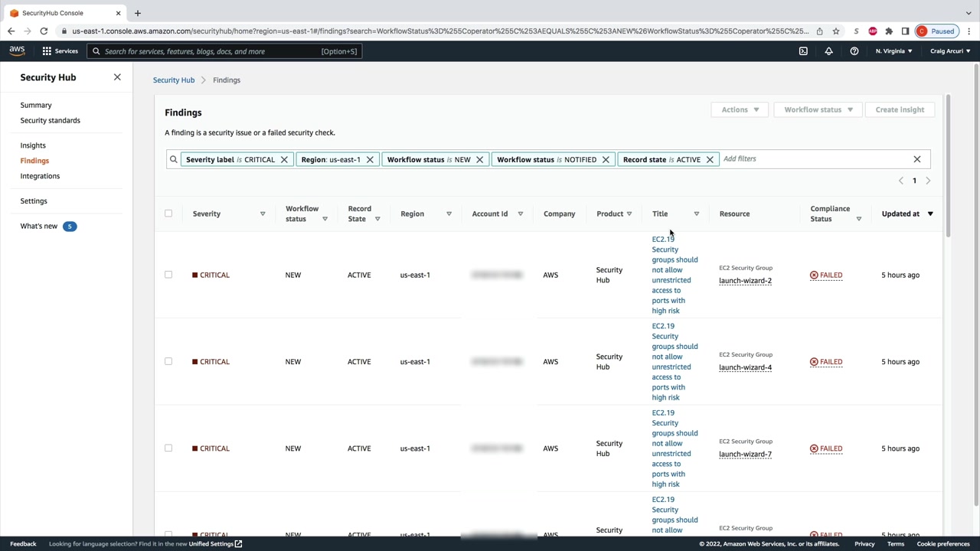The height and width of the screenshot is (551, 980).
Task: Open the Craig Arcuri account menu
Action: (950, 51)
